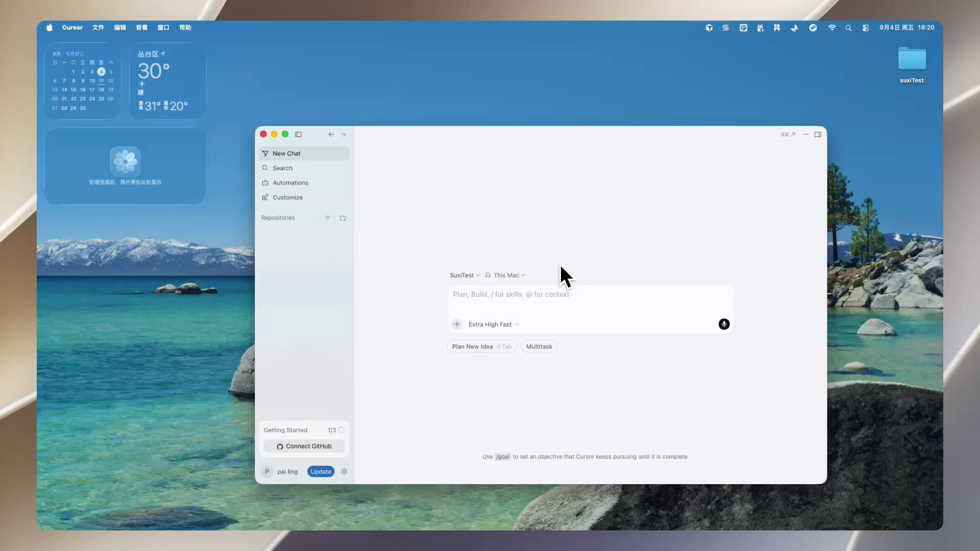Toggle the left sidebar panel icon
Viewport: 980px width, 551px height.
coord(298,135)
